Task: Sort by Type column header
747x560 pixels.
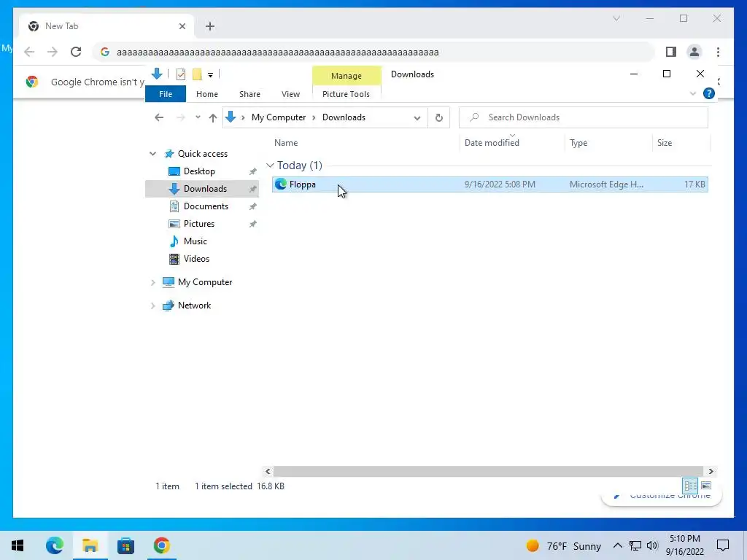Action: pos(578,143)
